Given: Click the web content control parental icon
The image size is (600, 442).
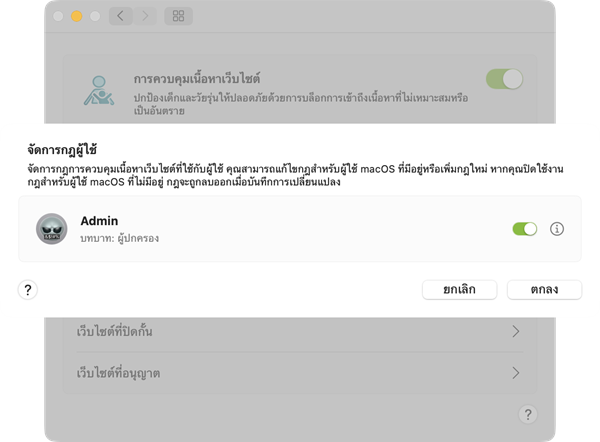Looking at the screenshot, I should (99, 91).
